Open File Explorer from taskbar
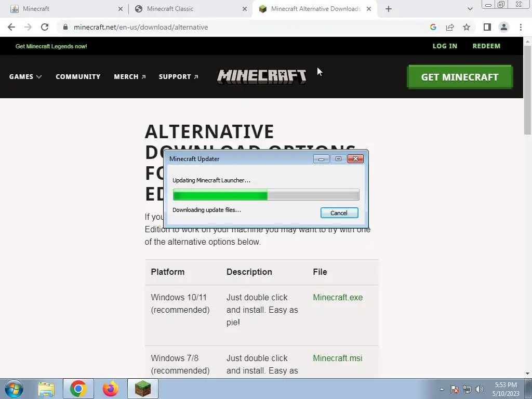This screenshot has width=532, height=399. [x=46, y=389]
